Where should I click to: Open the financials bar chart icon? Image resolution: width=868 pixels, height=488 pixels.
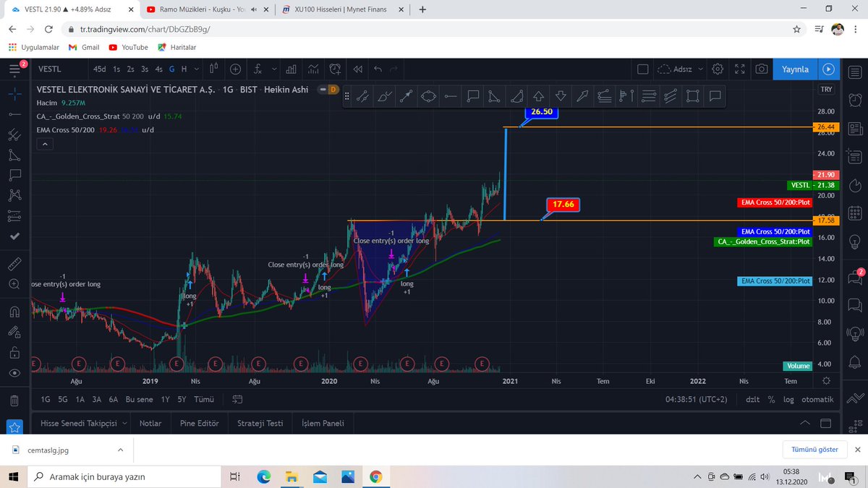tap(292, 69)
